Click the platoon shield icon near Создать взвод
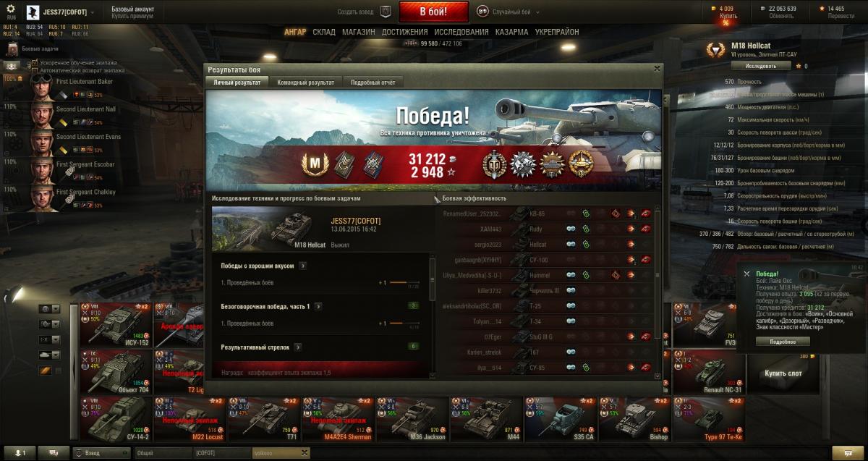This screenshot has width=868, height=461. click(x=386, y=12)
